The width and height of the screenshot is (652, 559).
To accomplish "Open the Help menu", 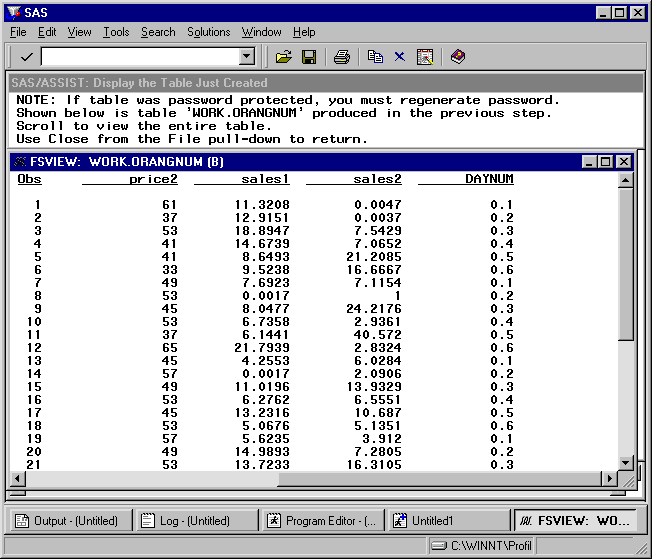I will [304, 32].
